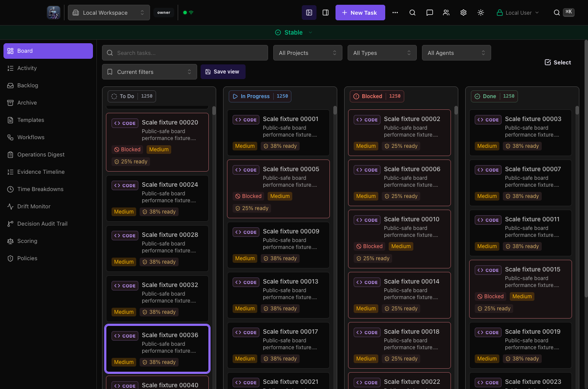Viewport: 588px width, 389px height.
Task: Click 38% ready badge on Scale fixture 00017
Action: (x=280, y=359)
